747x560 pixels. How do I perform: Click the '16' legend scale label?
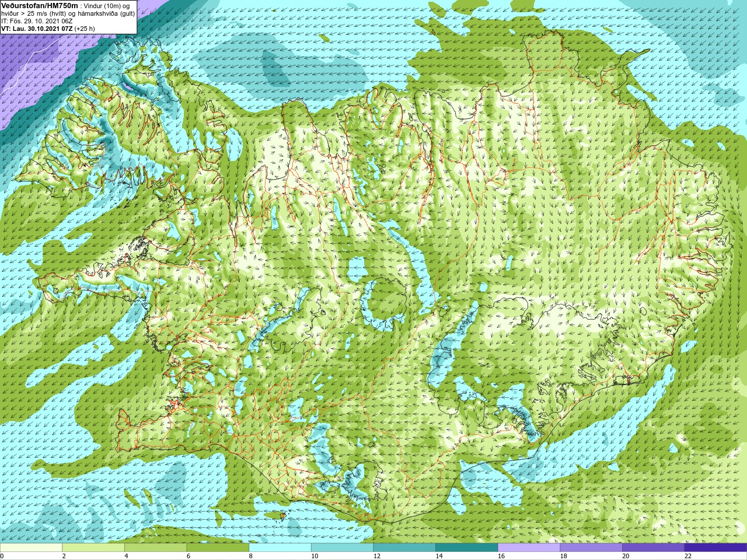[501, 556]
